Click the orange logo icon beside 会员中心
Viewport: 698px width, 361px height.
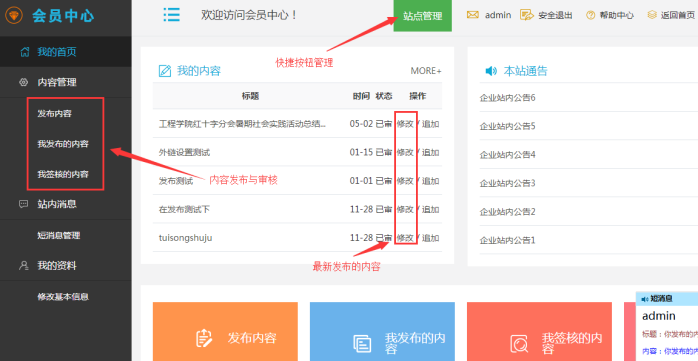tap(14, 16)
